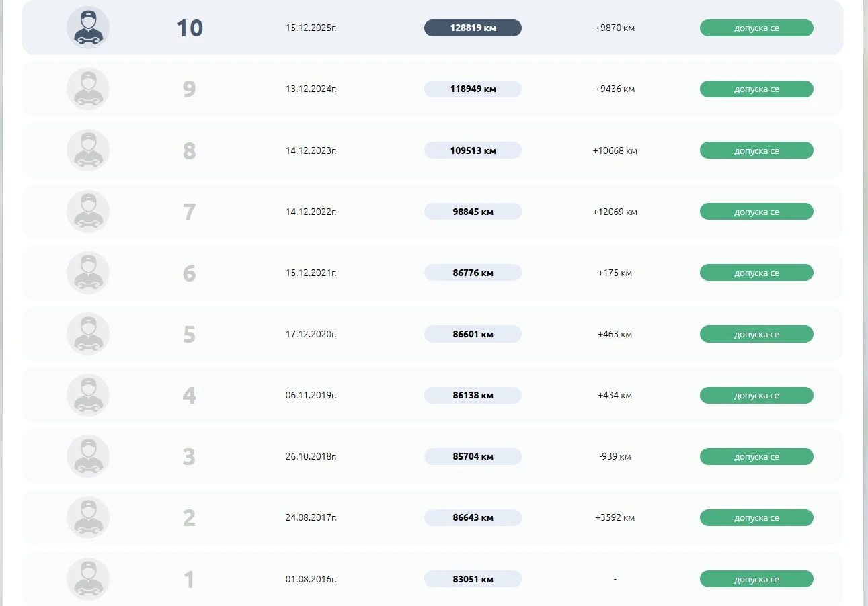
Task: Select the mechanic icon in row 5
Action: [88, 334]
